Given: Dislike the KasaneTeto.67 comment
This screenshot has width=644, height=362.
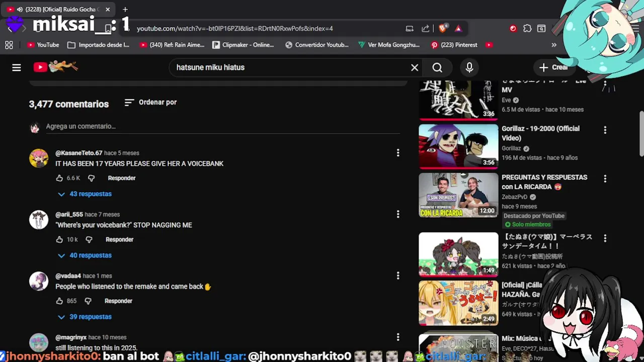Looking at the screenshot, I should click(x=91, y=178).
